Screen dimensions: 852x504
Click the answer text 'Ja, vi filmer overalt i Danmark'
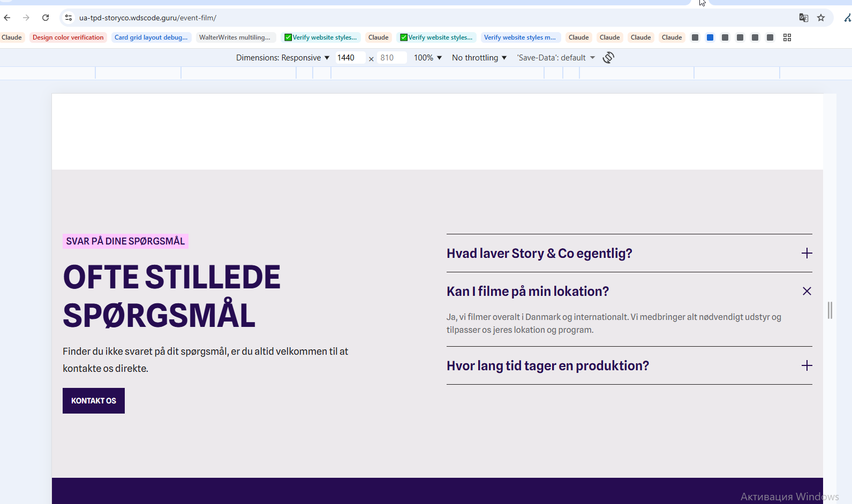pyautogui.click(x=614, y=323)
